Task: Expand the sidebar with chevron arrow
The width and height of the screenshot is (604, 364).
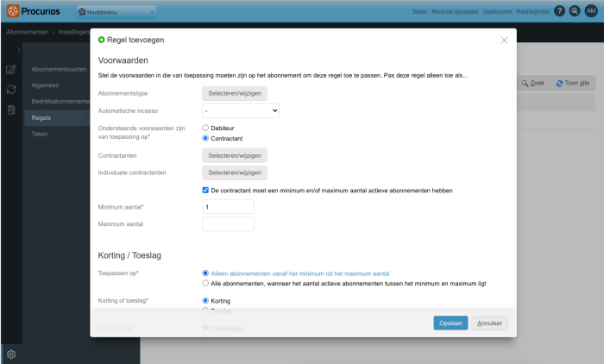Action: 19,50
